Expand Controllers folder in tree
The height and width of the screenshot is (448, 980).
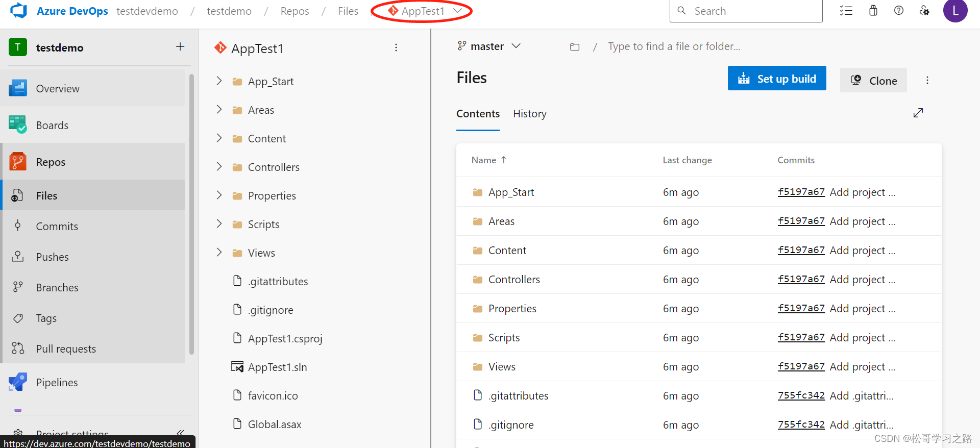(219, 166)
